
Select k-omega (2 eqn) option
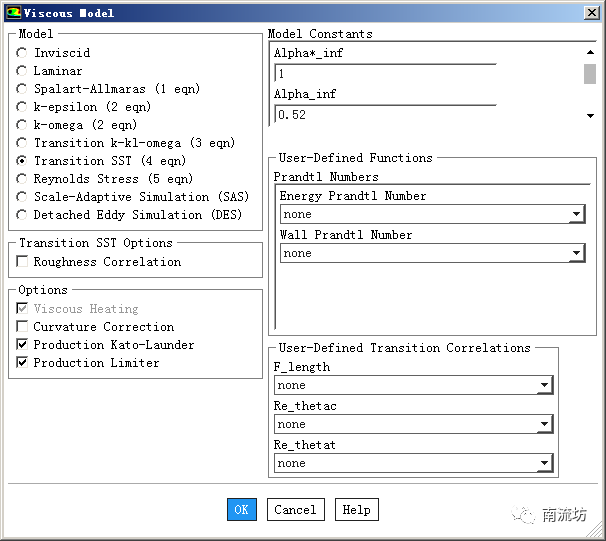[22, 125]
